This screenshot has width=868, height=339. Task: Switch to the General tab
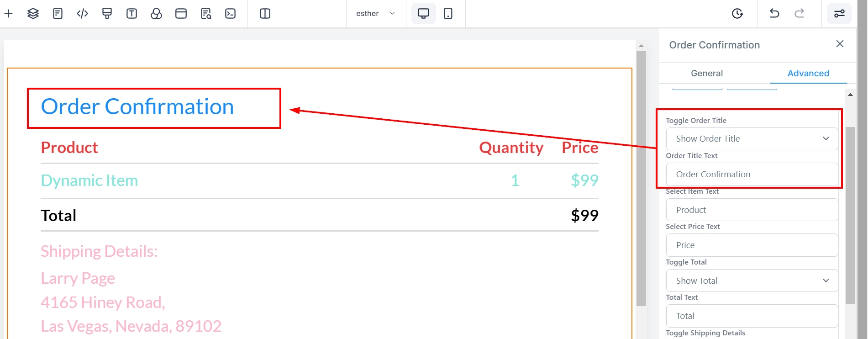click(x=707, y=73)
